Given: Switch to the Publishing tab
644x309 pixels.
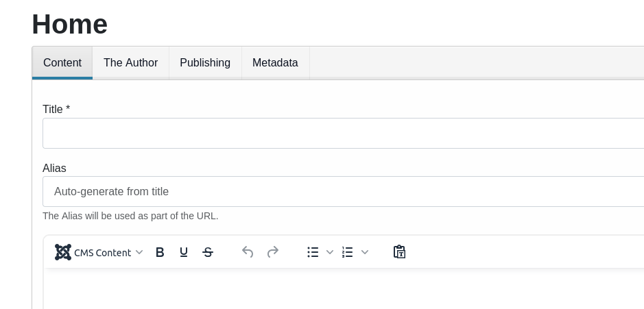Looking at the screenshot, I should [205, 63].
